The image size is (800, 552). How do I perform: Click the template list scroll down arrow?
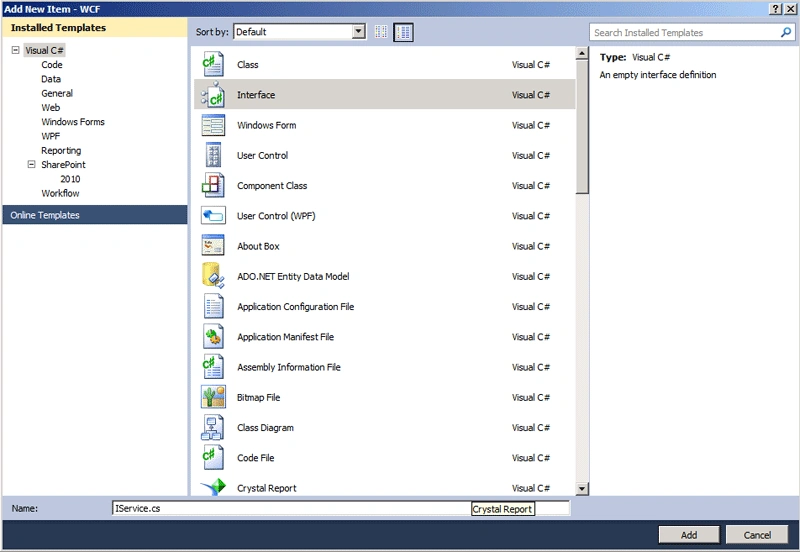[x=582, y=489]
